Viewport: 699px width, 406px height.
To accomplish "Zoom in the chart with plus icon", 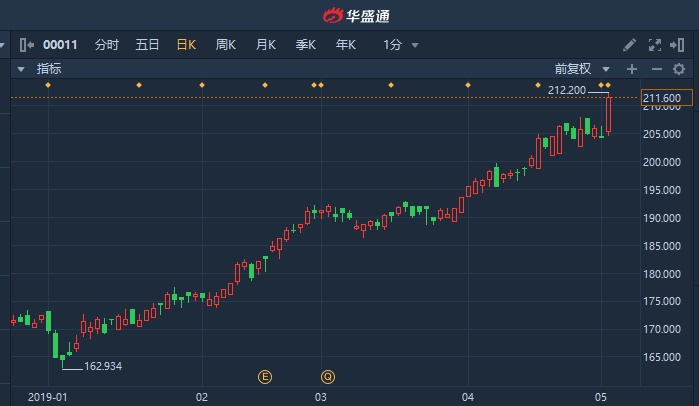I will (632, 69).
